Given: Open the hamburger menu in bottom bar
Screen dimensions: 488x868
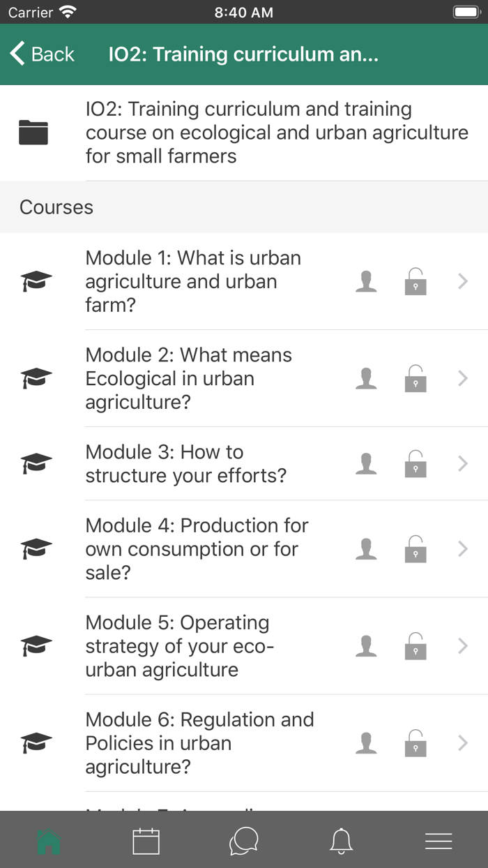Looking at the screenshot, I should (x=439, y=841).
